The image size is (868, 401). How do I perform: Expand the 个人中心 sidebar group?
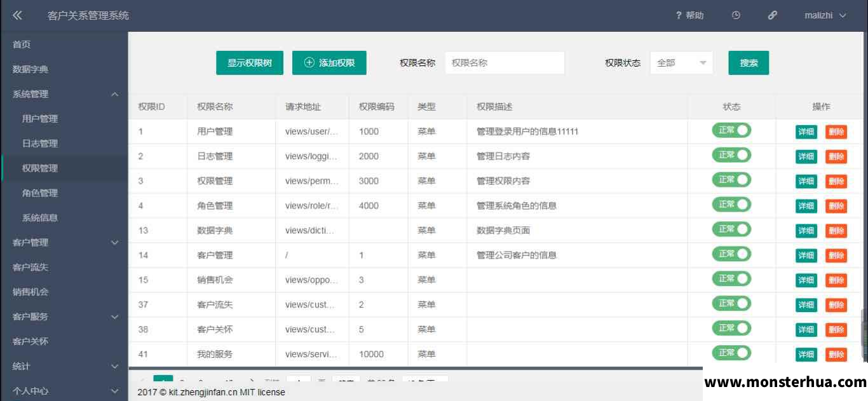[x=64, y=391]
